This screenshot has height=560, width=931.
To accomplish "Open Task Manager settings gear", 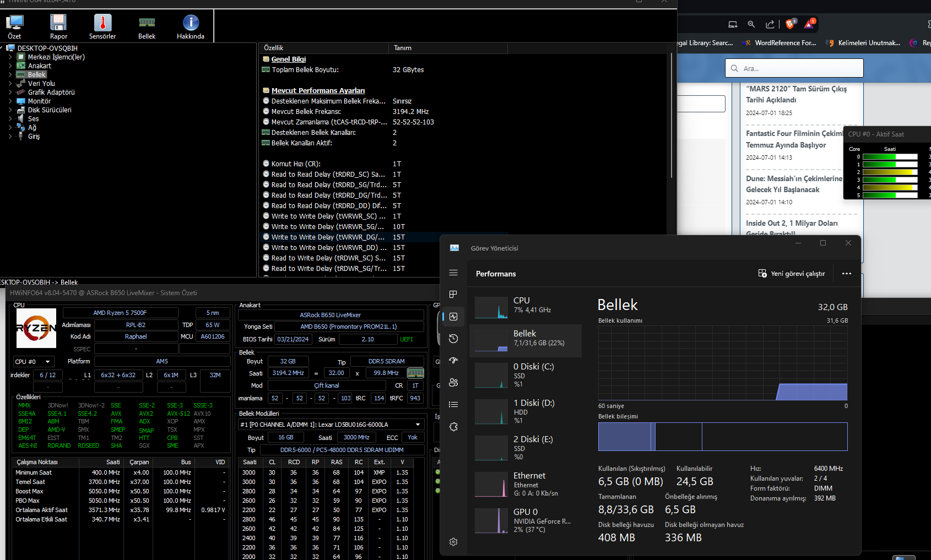I will click(453, 542).
